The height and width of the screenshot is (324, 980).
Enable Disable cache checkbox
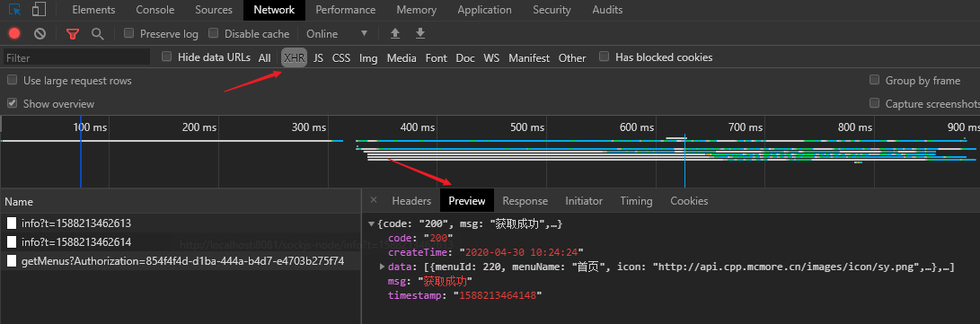[214, 33]
